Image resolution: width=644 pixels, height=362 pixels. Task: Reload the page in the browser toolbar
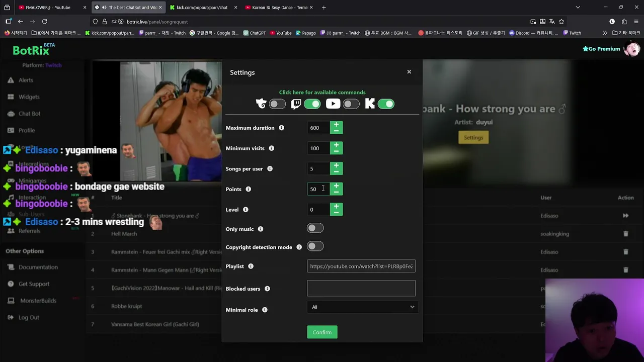click(44, 22)
